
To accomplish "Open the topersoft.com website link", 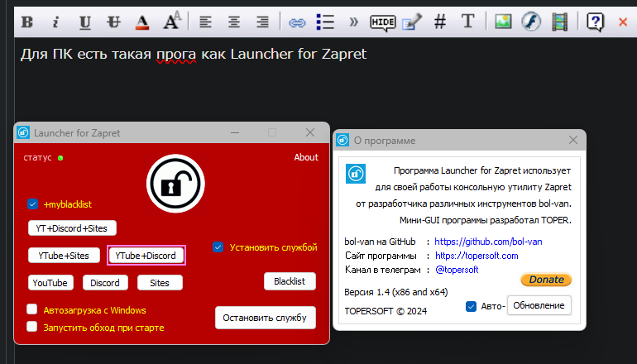I will [477, 256].
